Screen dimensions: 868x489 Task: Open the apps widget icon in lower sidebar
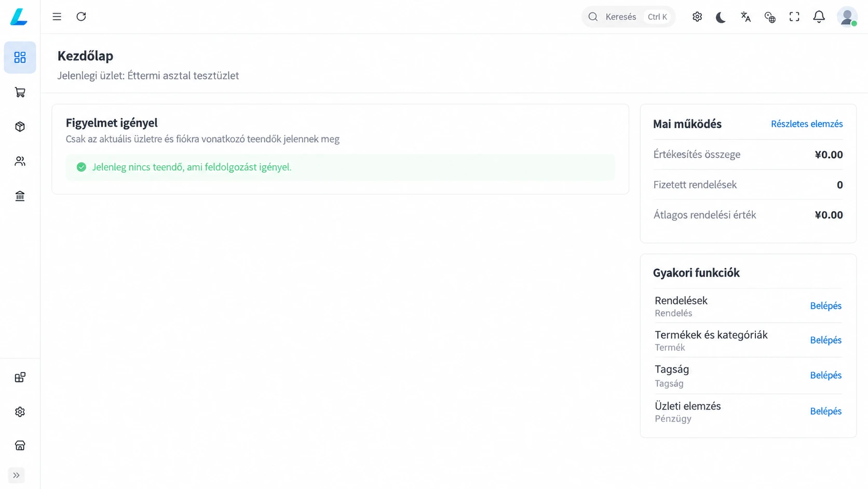(x=20, y=377)
